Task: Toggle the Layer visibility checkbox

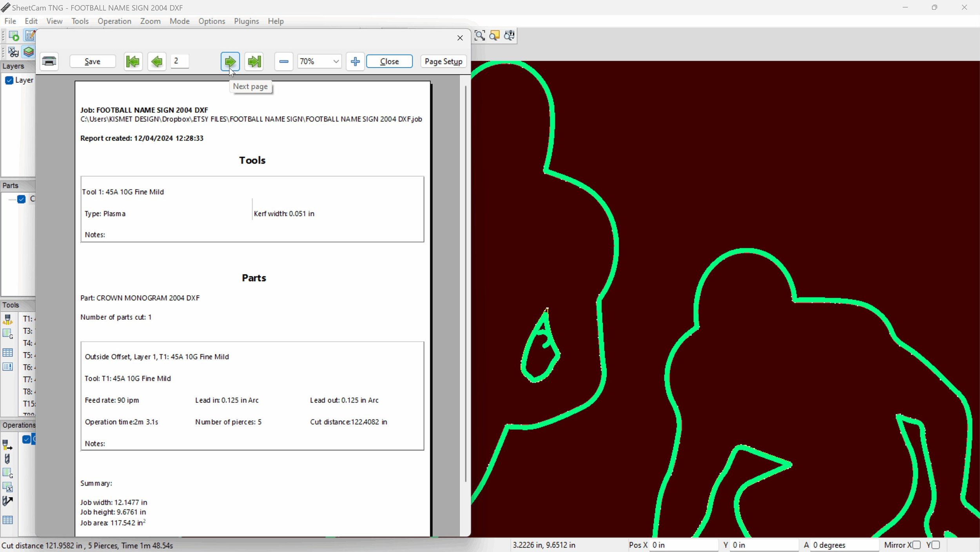Action: tap(9, 80)
